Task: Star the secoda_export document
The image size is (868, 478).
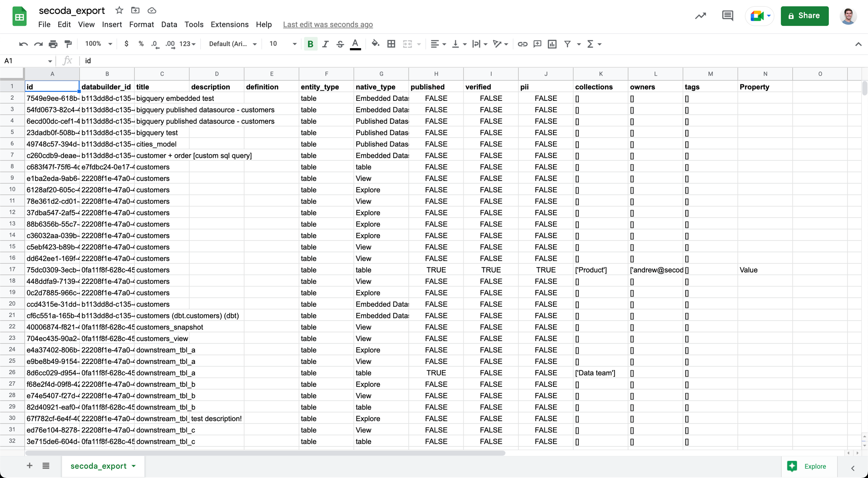Action: click(x=119, y=10)
